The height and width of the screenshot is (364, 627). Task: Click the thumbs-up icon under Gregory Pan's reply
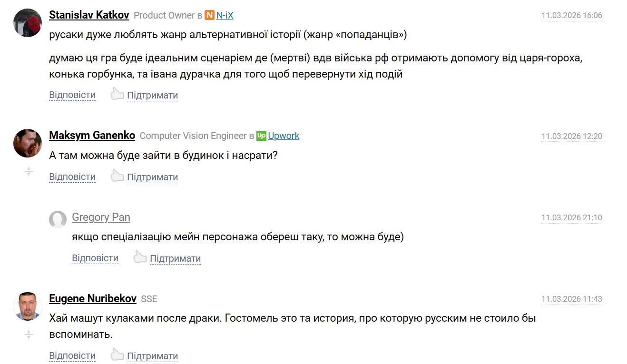[140, 257]
